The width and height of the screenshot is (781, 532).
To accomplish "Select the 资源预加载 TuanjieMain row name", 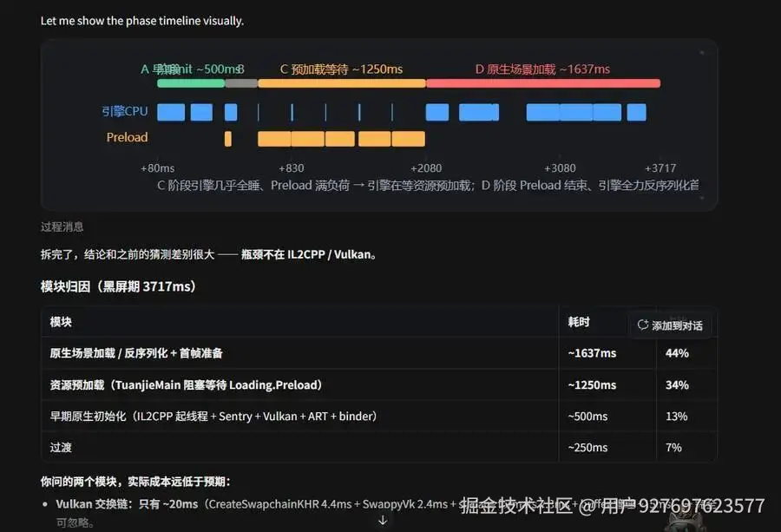I will (186, 384).
